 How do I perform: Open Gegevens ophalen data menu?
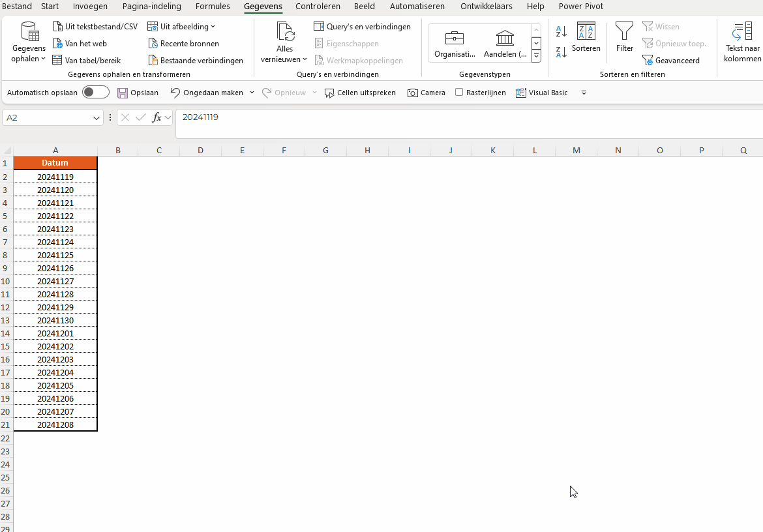coord(29,43)
